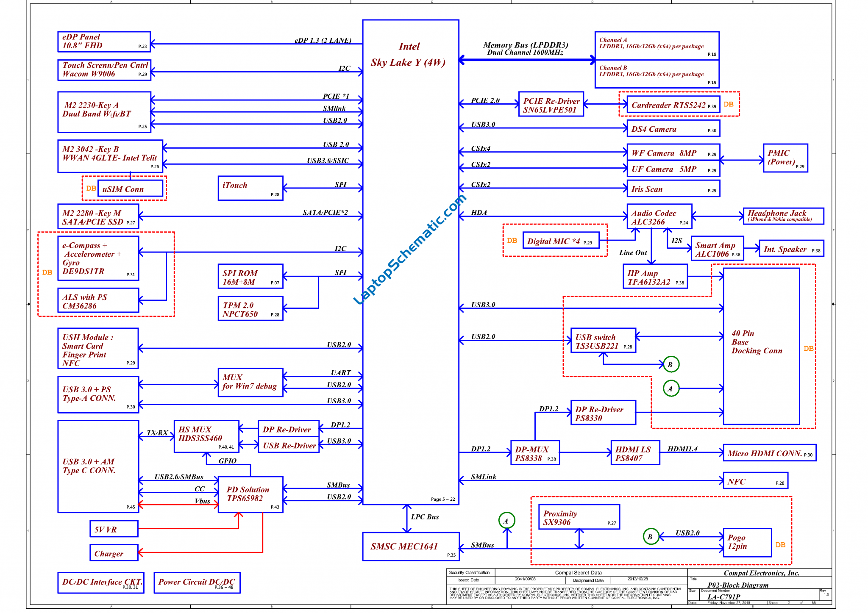Click the M2 2280-Key M SATA/PCIE SSD block
Image resolution: width=868 pixels, height=613 pixels.
tap(98, 216)
